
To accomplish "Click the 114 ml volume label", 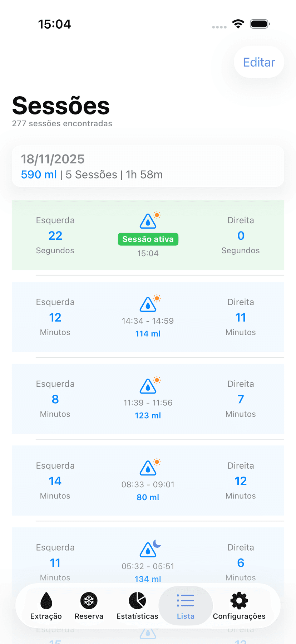I will (148, 334).
